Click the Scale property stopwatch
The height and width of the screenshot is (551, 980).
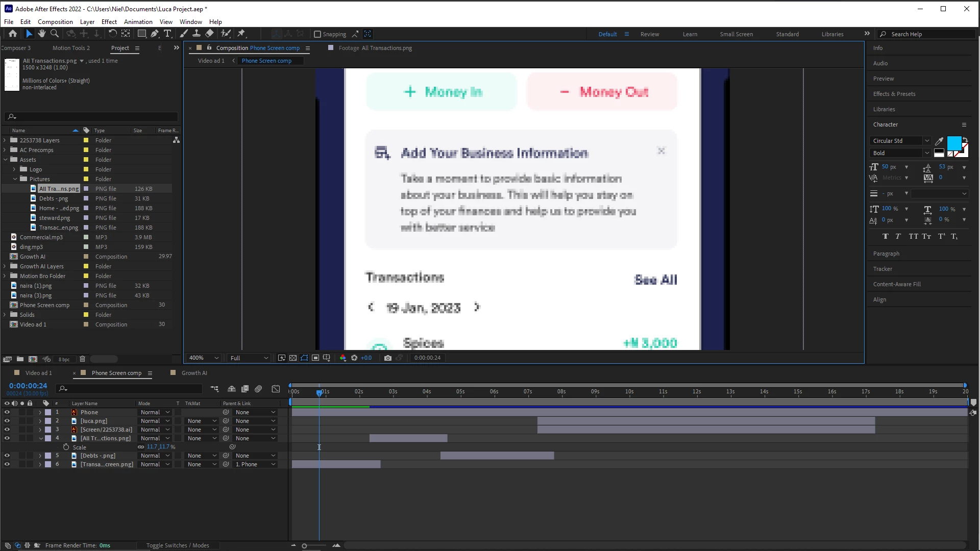(66, 447)
